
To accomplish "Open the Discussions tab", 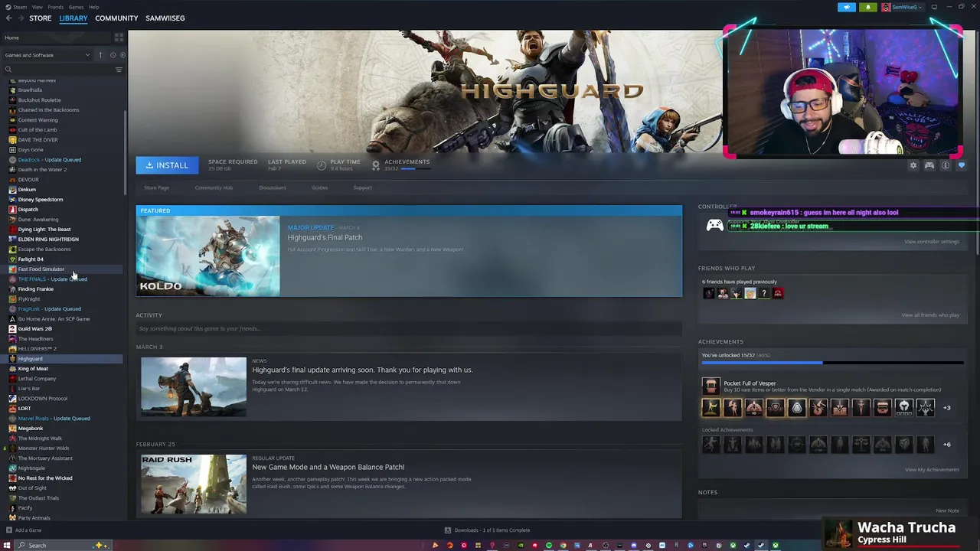I will tap(273, 187).
